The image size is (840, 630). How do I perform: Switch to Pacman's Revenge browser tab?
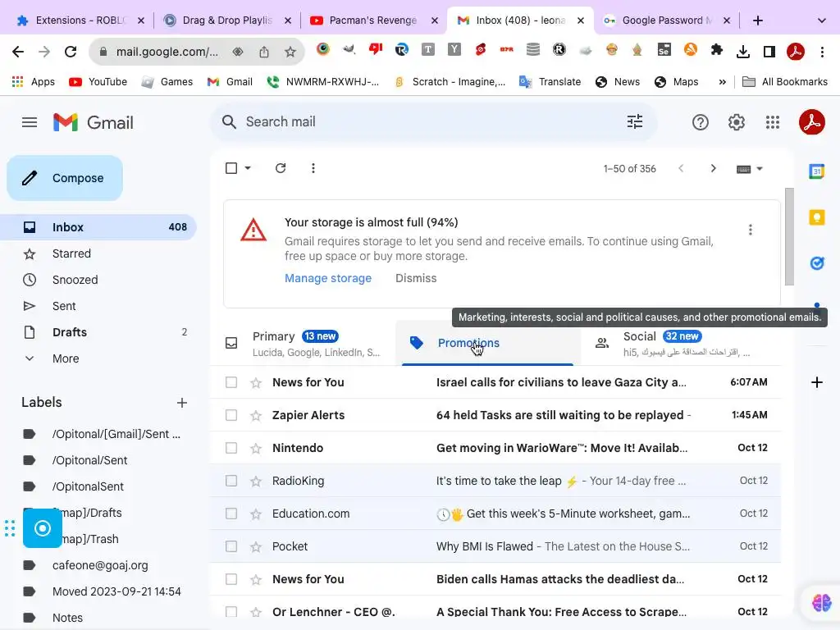tap(373, 21)
